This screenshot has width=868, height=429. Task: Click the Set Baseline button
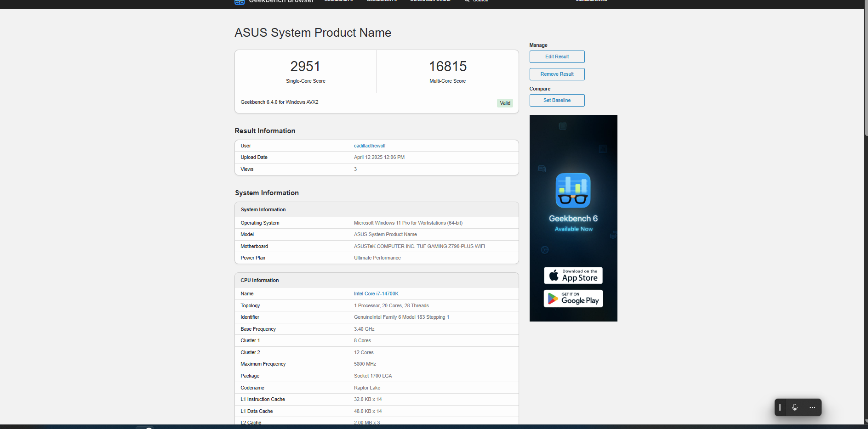(557, 100)
